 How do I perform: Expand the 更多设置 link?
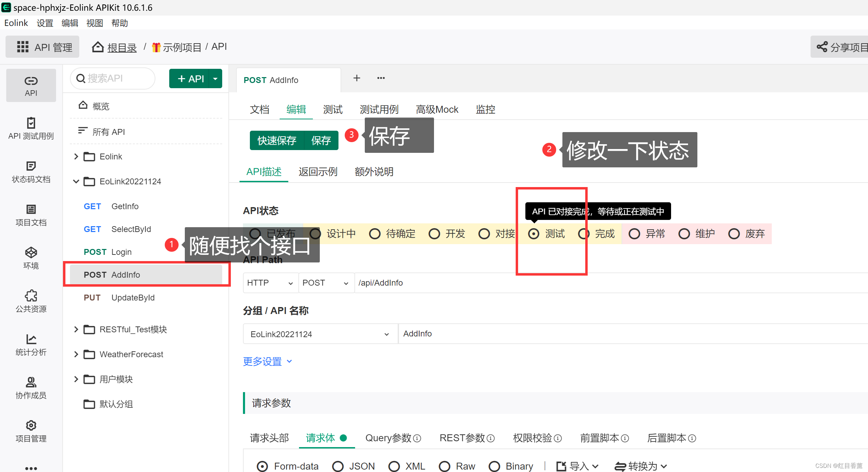click(x=267, y=362)
